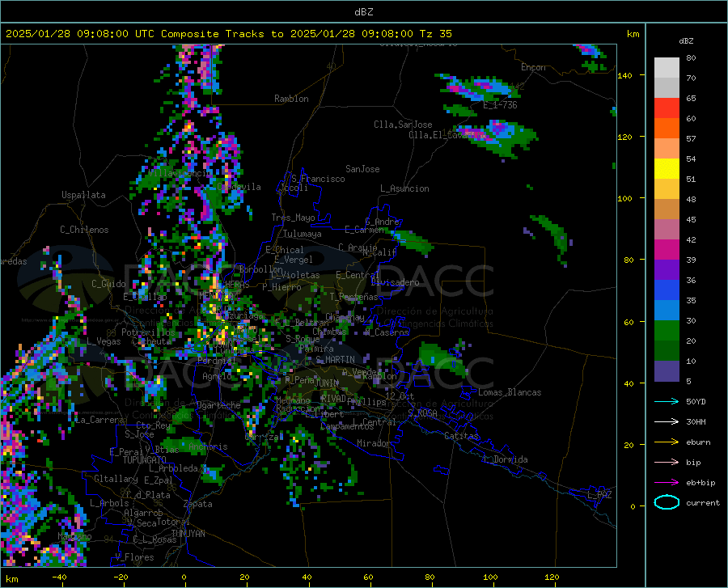The image size is (728, 588).
Task: Click the 'current' legend label
Action: 703,502
